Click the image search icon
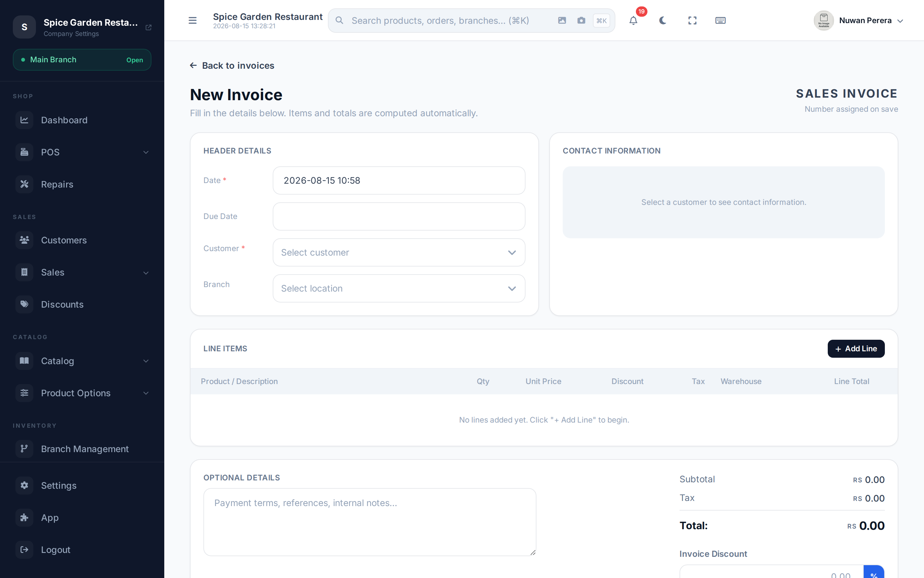 [562, 20]
